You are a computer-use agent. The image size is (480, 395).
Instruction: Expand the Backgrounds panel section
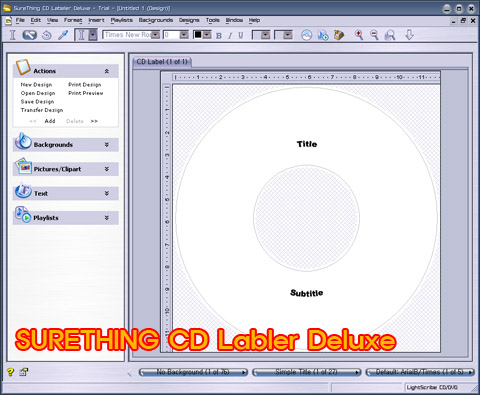point(107,145)
